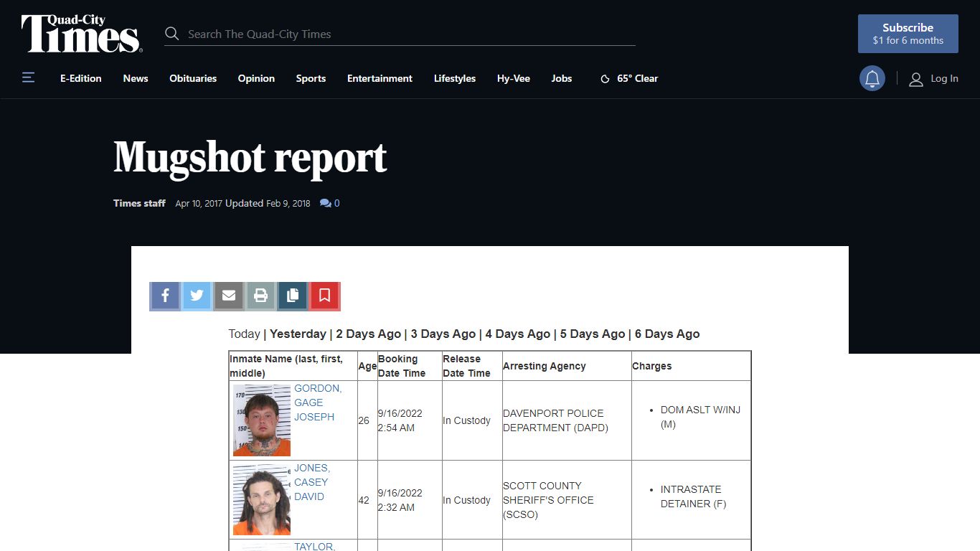The width and height of the screenshot is (980, 551).
Task: Select age 42 cell
Action: tap(367, 500)
